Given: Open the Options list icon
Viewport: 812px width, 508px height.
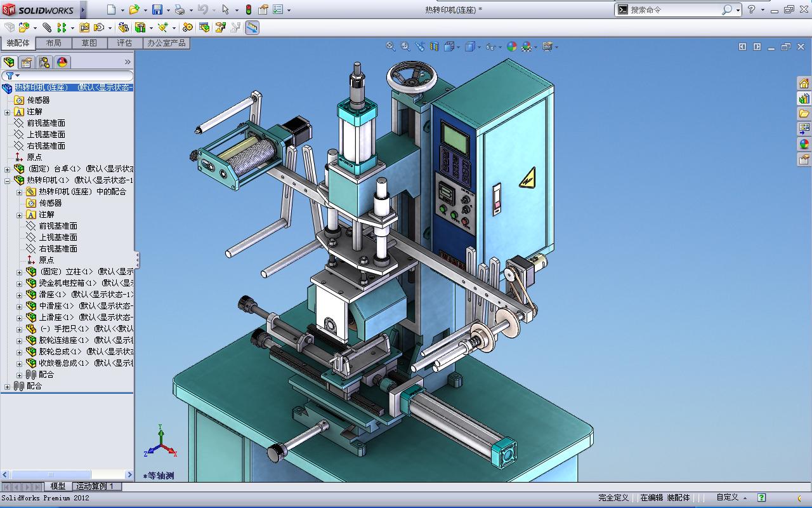Looking at the screenshot, I should click(278, 10).
